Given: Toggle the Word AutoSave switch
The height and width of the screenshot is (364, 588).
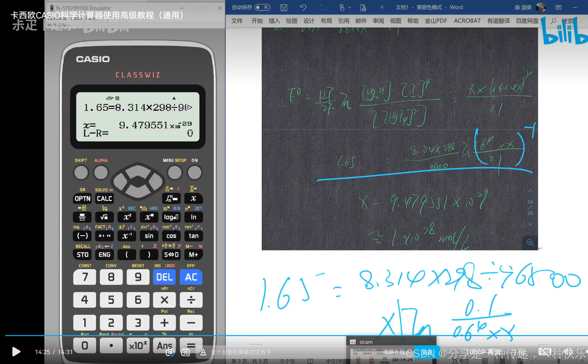Looking at the screenshot, I should click(x=262, y=7).
